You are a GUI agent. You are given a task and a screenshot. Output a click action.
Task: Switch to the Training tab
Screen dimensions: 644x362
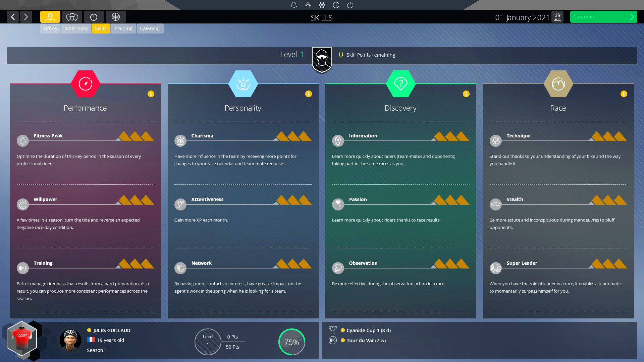click(x=123, y=28)
